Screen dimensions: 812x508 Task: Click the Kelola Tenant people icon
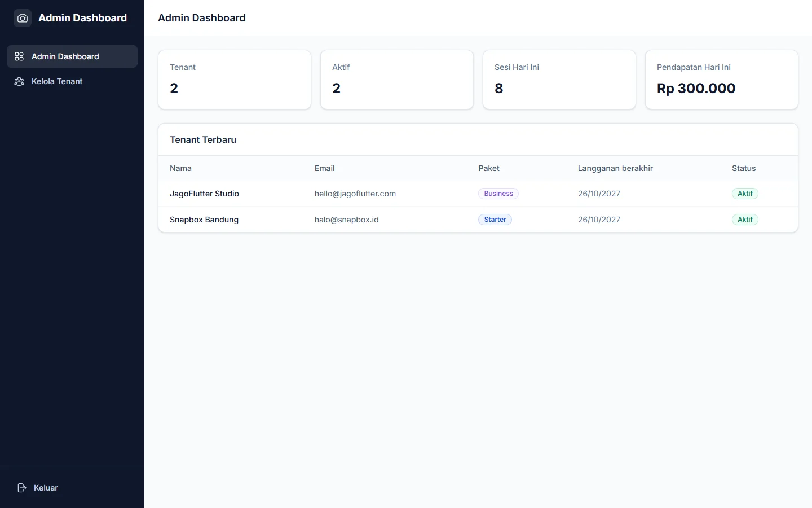click(19, 81)
